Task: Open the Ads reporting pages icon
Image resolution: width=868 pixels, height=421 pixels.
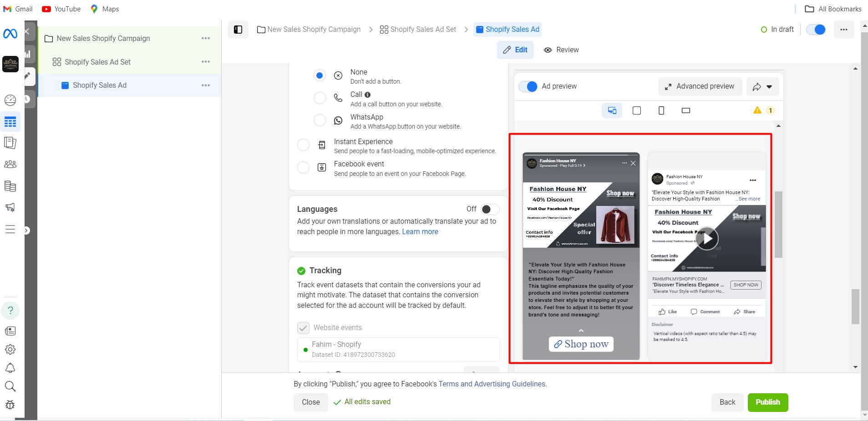Action: click(x=10, y=143)
